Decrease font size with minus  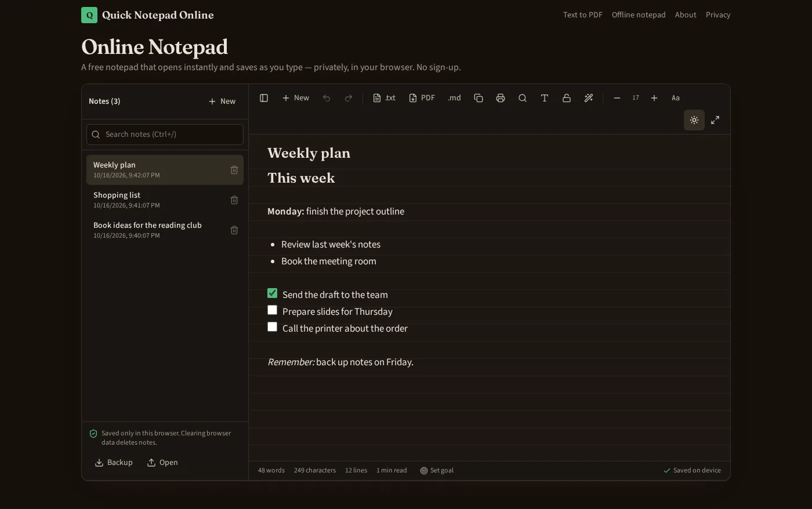click(617, 98)
